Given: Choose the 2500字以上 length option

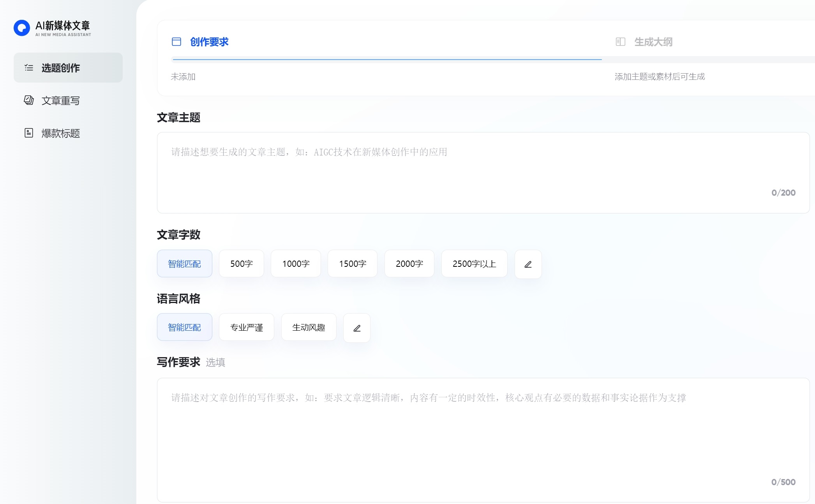Looking at the screenshot, I should 474,264.
